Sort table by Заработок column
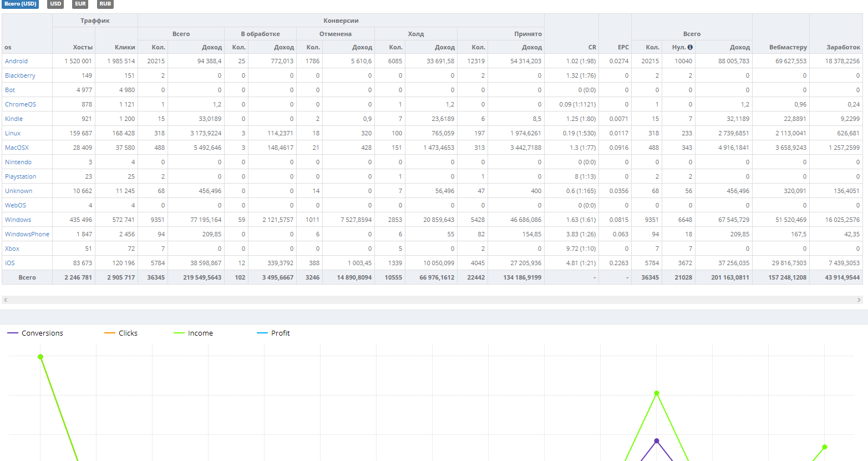868x461 pixels. point(843,47)
